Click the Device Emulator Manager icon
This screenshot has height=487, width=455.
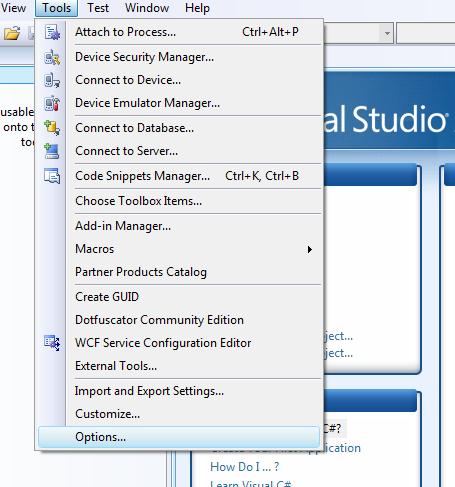click(x=52, y=103)
